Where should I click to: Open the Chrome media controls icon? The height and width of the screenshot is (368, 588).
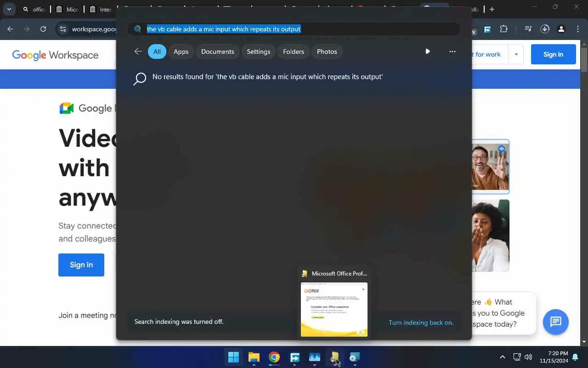pos(528,29)
